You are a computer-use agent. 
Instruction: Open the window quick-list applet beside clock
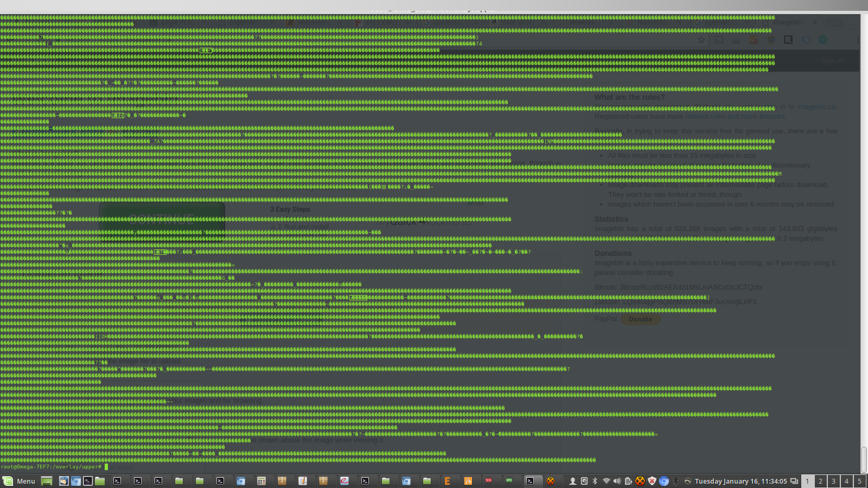click(794, 481)
